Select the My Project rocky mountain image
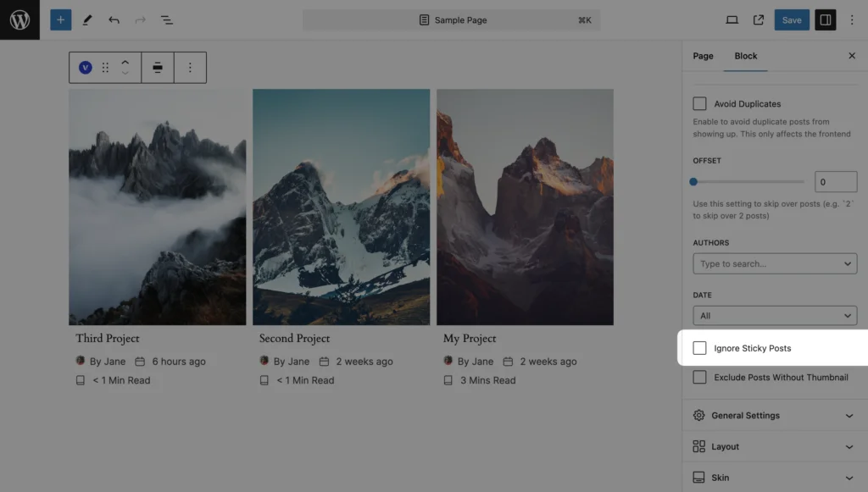Viewport: 868px width, 492px height. 525,207
